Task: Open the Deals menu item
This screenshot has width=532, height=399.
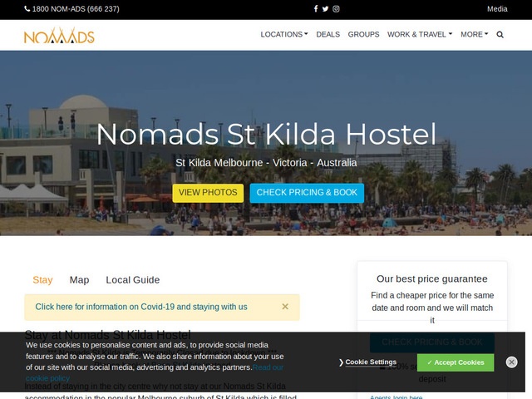Action: pyautogui.click(x=328, y=35)
